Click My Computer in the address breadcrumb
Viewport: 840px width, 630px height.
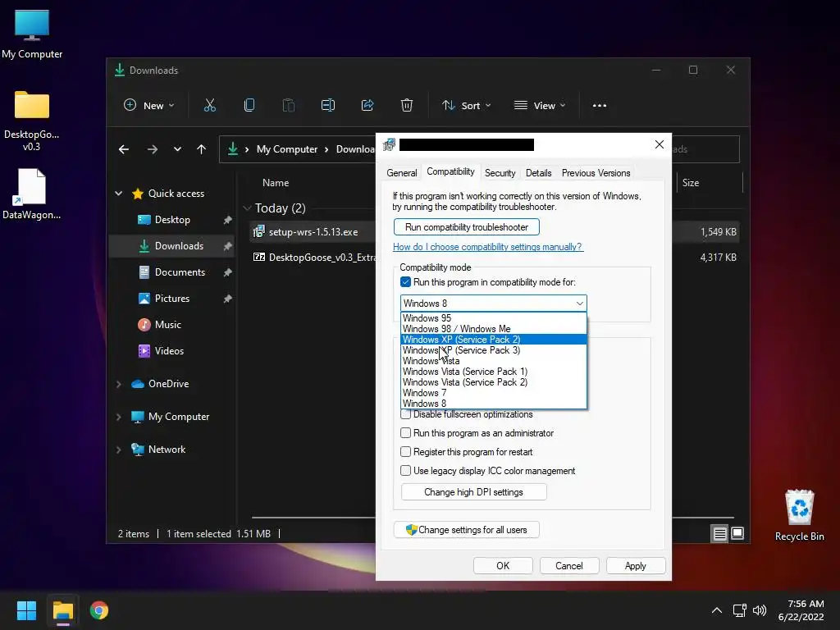coord(286,149)
